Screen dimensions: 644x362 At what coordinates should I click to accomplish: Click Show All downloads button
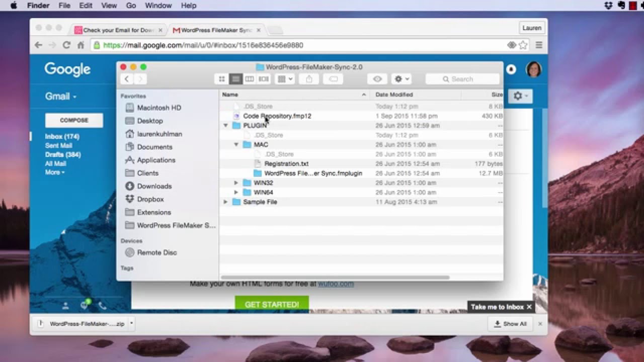[x=511, y=324]
